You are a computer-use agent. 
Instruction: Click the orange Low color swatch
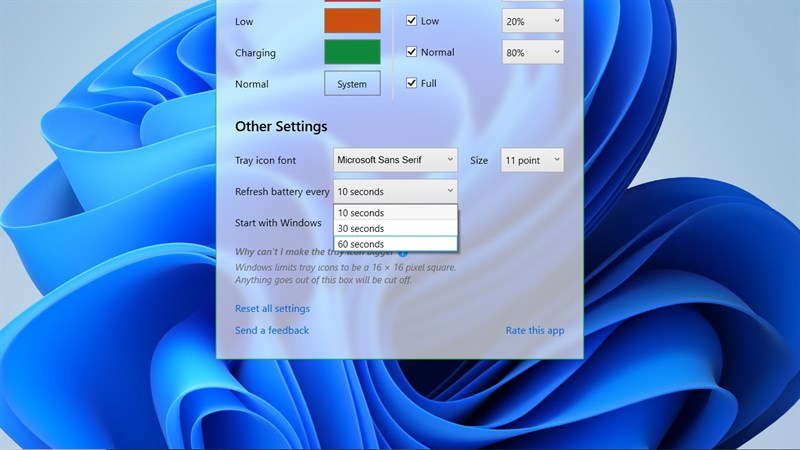click(352, 21)
